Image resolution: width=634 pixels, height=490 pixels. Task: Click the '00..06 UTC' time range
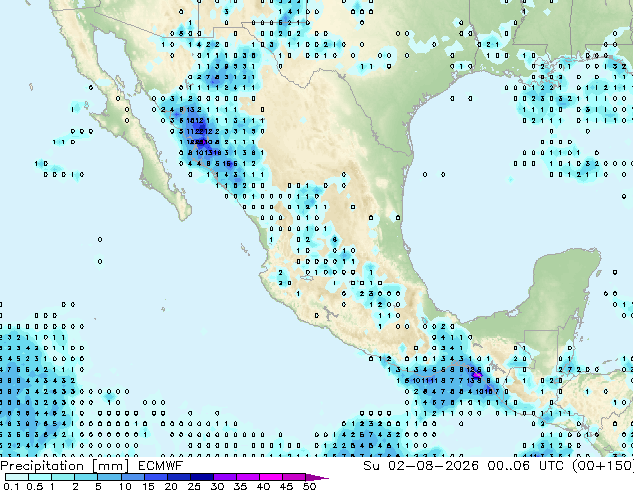(x=526, y=466)
